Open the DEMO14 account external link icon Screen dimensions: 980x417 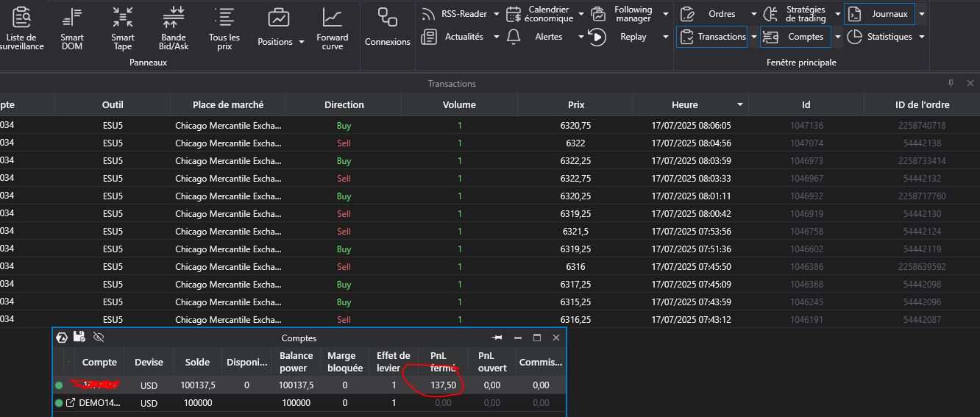pos(71,403)
